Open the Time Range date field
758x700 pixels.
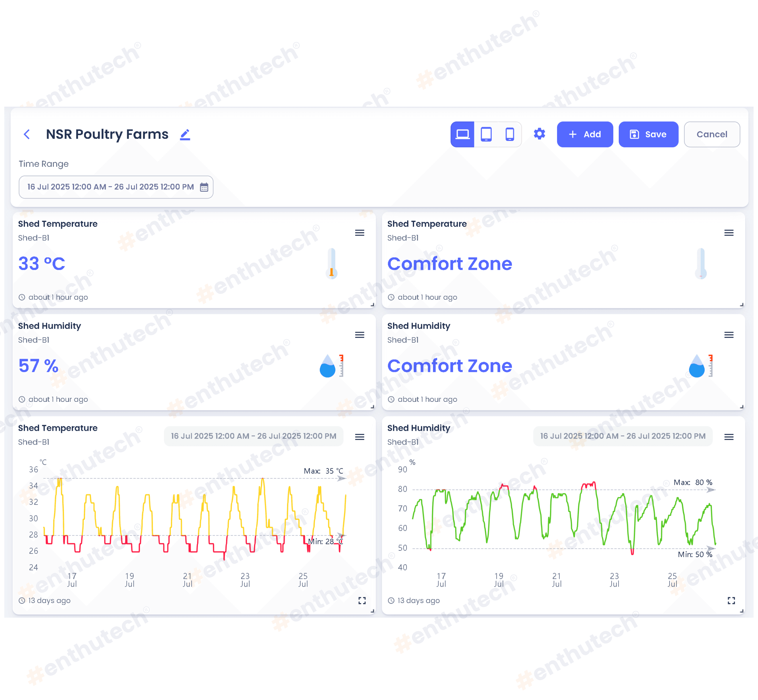coord(116,187)
